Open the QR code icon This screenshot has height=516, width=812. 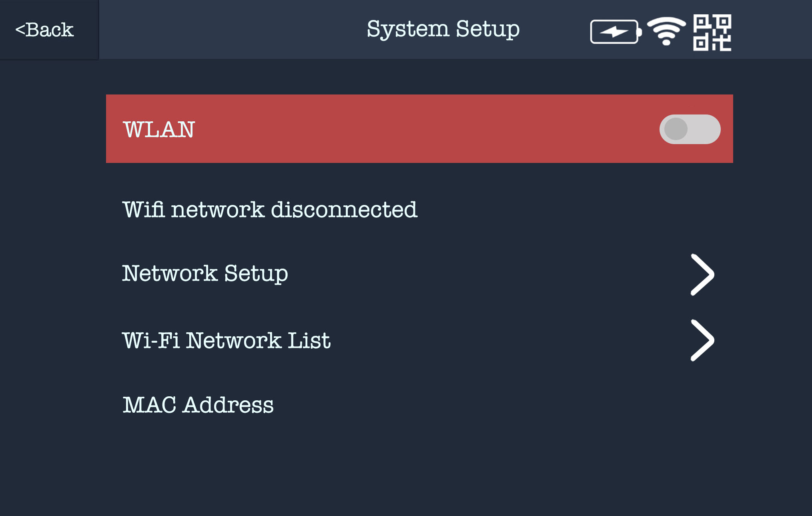tap(712, 32)
